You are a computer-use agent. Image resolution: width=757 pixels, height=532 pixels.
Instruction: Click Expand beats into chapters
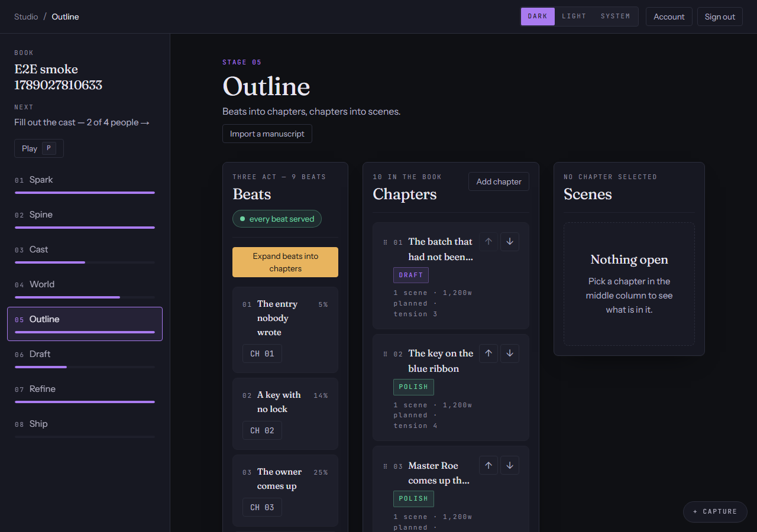[285, 262]
